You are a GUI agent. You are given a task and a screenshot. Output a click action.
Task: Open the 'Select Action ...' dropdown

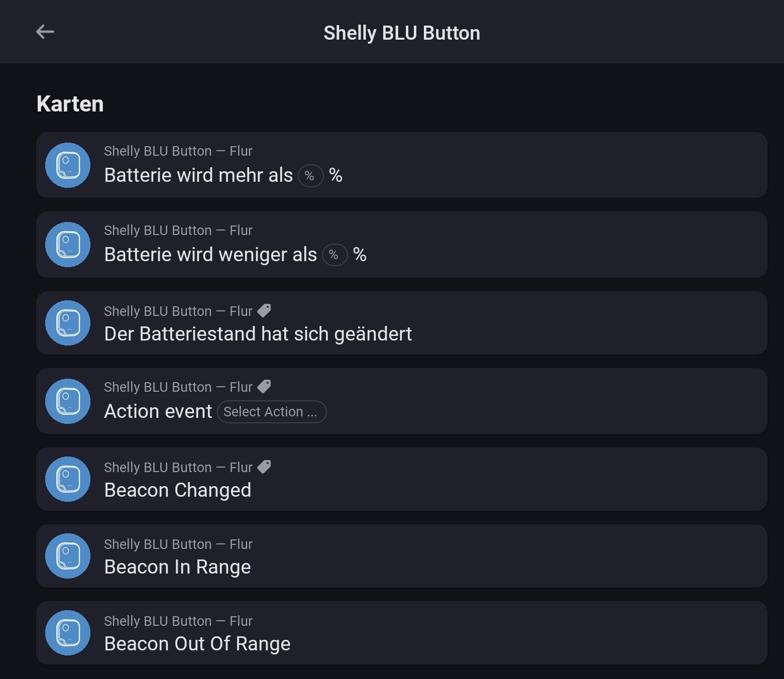click(272, 412)
